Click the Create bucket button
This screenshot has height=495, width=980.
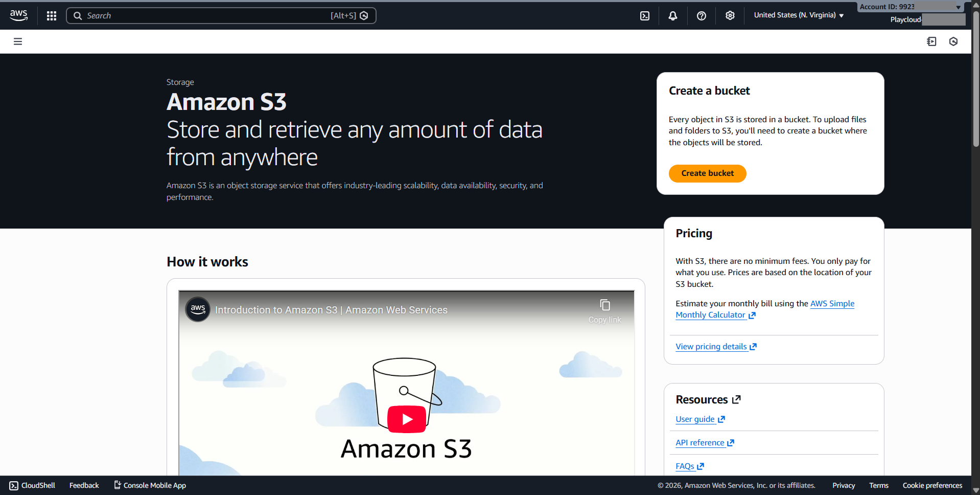coord(707,173)
